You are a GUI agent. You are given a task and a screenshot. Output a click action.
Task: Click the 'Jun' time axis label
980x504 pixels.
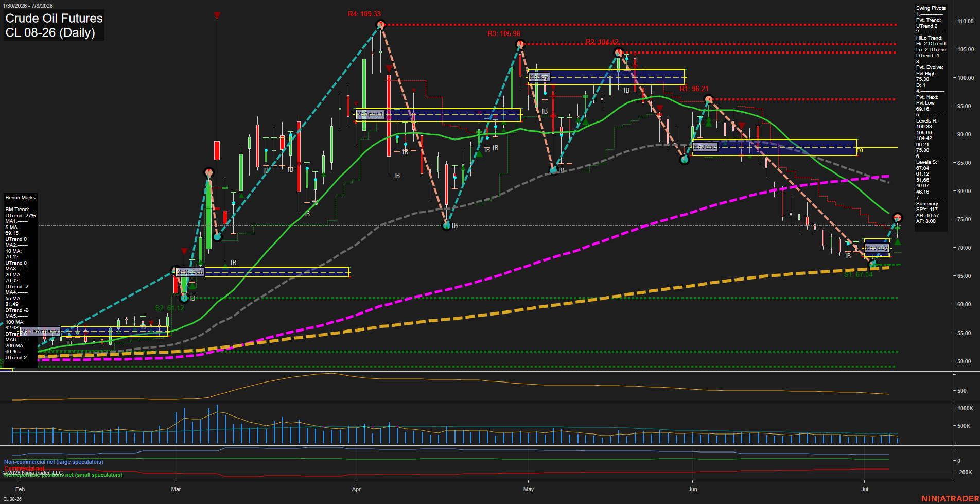point(693,490)
